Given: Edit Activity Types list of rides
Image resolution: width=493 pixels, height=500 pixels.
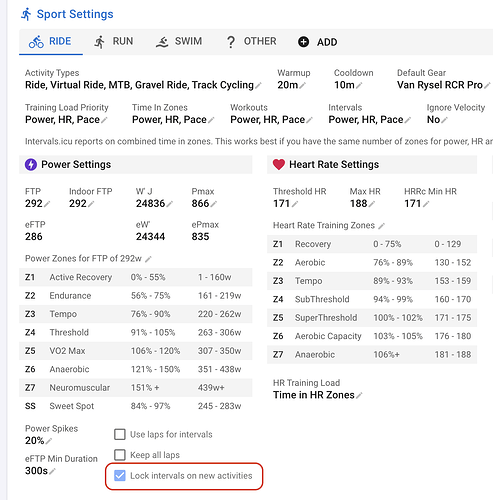Looking at the screenshot, I should coord(143,85).
